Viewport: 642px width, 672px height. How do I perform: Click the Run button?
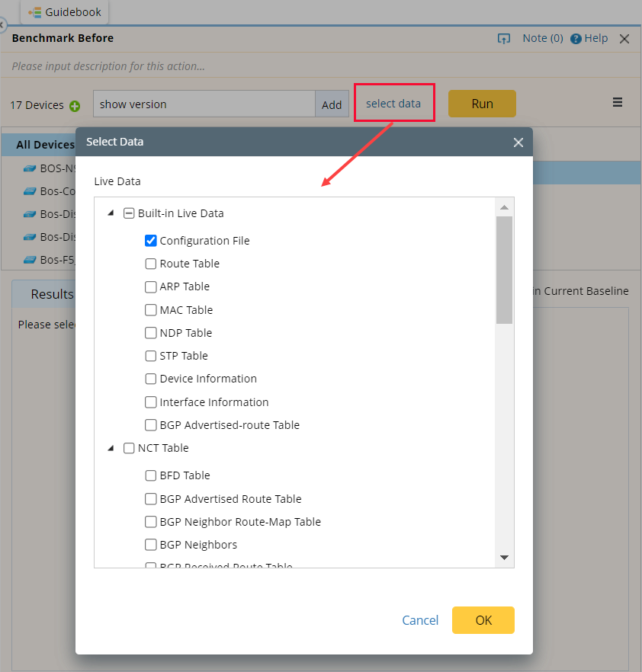pyautogui.click(x=482, y=103)
